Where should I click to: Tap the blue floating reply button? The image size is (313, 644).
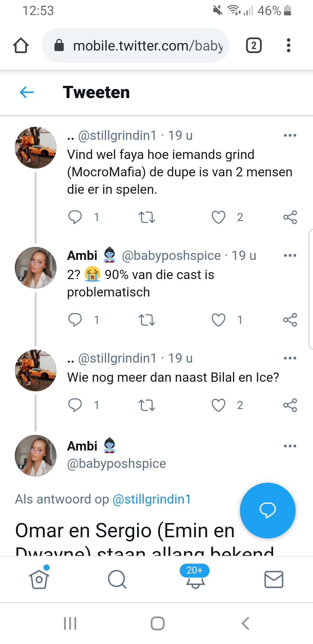pos(267,510)
